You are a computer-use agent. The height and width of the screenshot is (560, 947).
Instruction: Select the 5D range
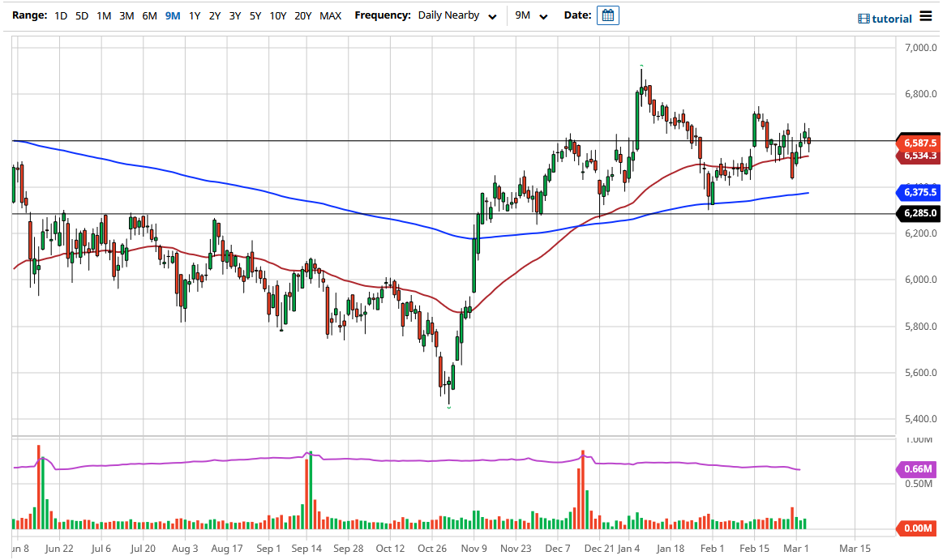pos(82,15)
